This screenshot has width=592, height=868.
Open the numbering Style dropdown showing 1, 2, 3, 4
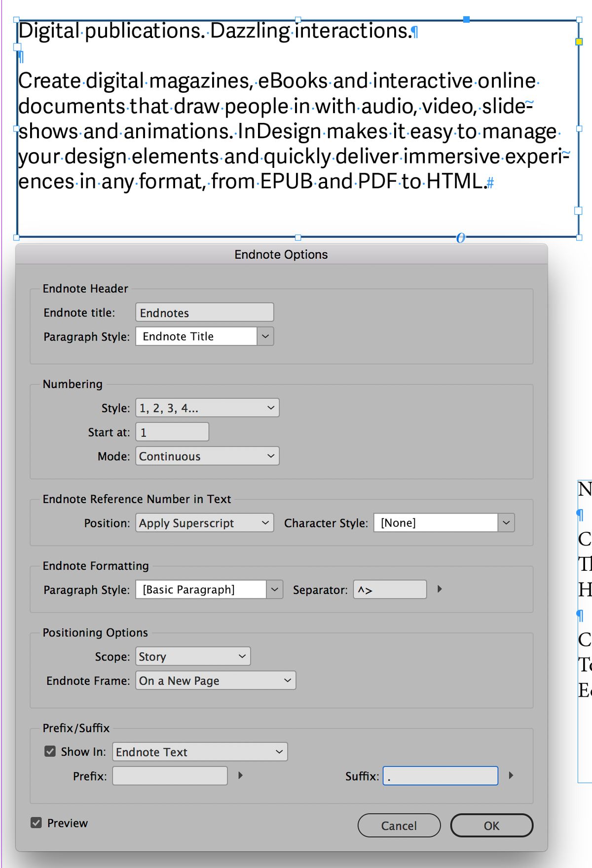click(270, 407)
